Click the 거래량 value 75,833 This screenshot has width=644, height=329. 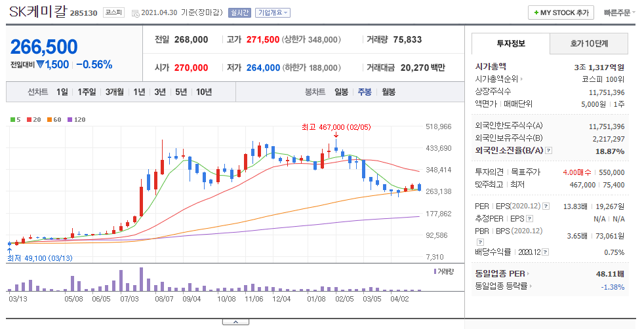pos(407,39)
